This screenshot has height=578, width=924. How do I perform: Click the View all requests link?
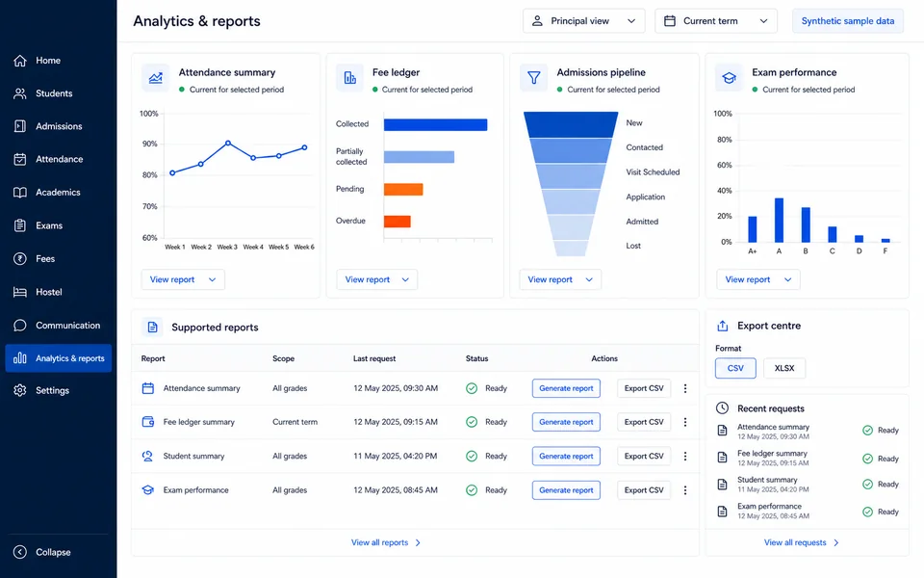pyautogui.click(x=802, y=542)
